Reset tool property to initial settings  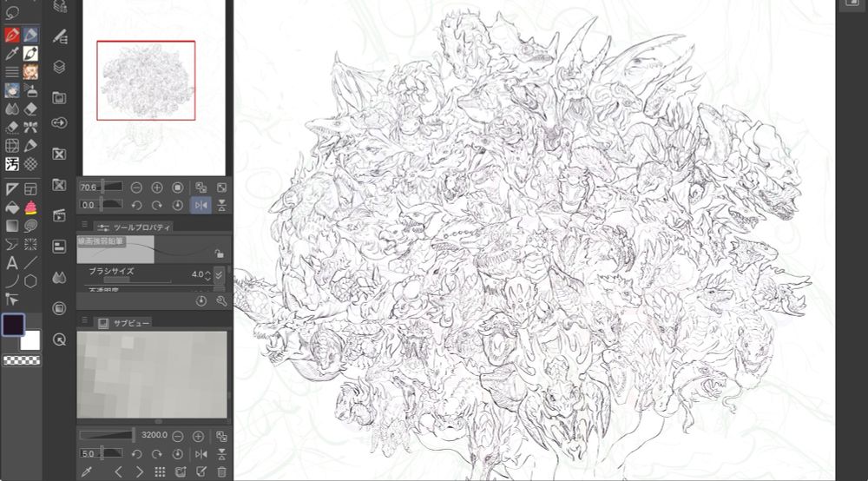pyautogui.click(x=201, y=301)
